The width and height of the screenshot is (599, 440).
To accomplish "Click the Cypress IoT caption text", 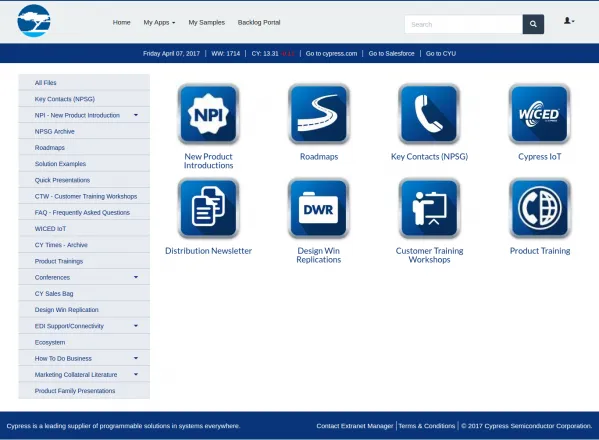I will (539, 157).
